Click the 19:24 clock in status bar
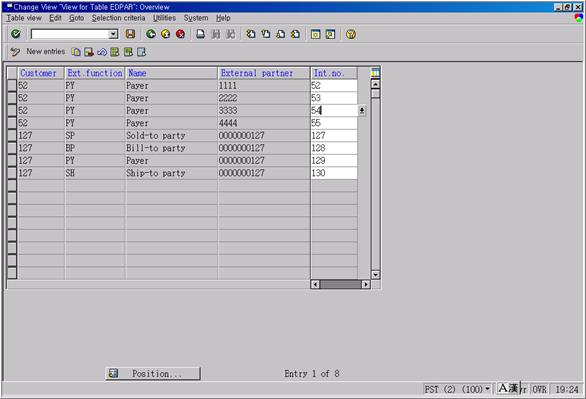The width and height of the screenshot is (586, 399). coord(567,389)
